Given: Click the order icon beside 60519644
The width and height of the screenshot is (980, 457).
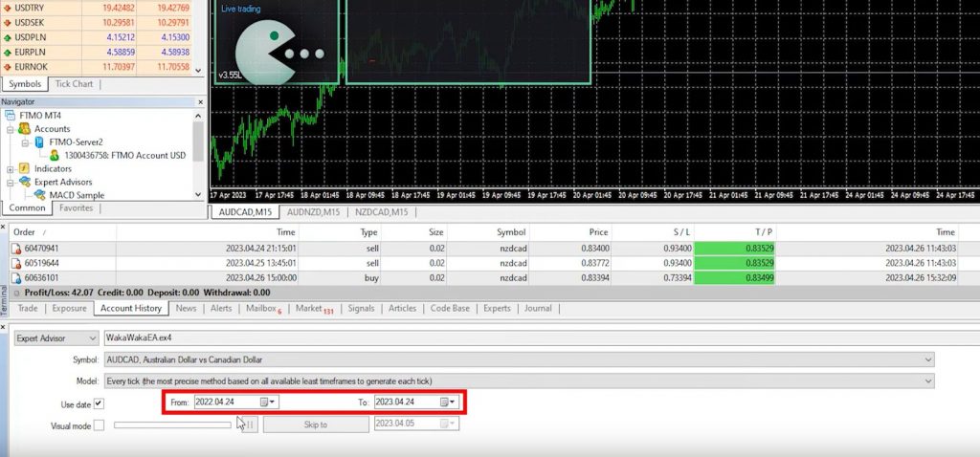Looking at the screenshot, I should (16, 263).
